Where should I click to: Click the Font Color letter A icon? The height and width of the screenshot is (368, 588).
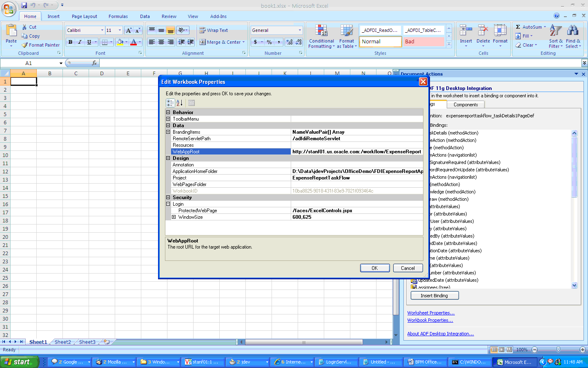pyautogui.click(x=134, y=42)
